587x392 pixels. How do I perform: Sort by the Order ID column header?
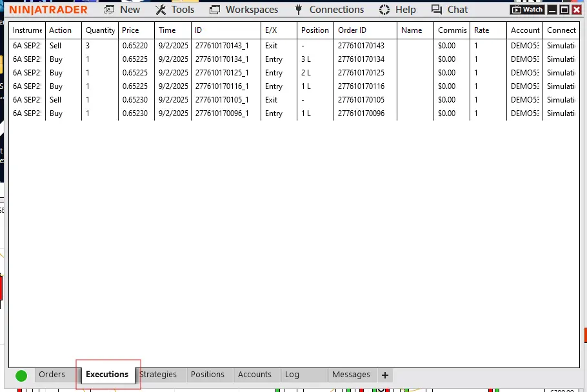(352, 30)
